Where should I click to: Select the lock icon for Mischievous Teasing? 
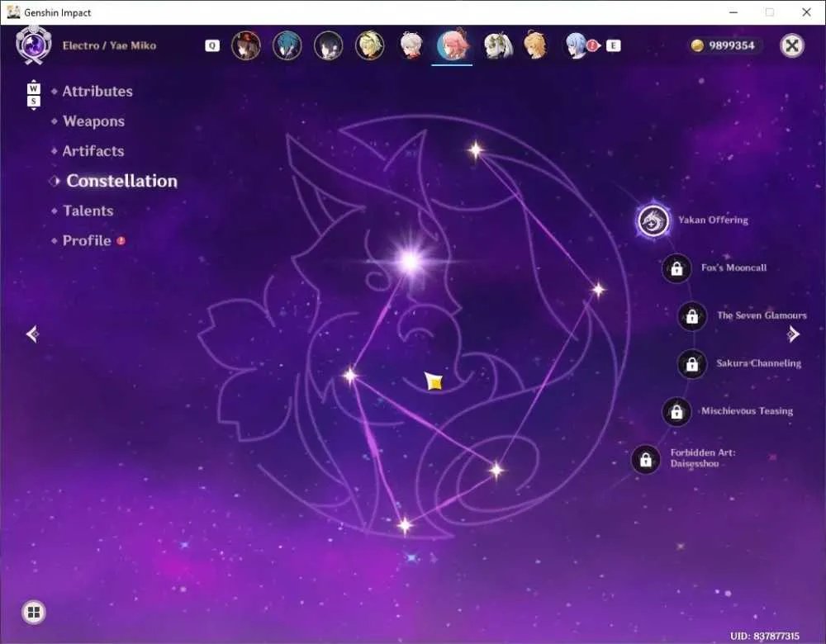(x=677, y=412)
